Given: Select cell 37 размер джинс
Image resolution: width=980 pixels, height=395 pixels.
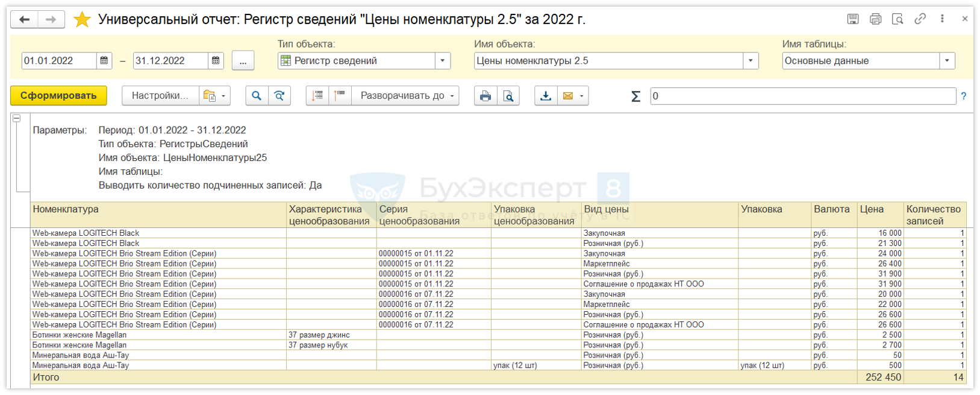Looking at the screenshot, I should tap(331, 335).
